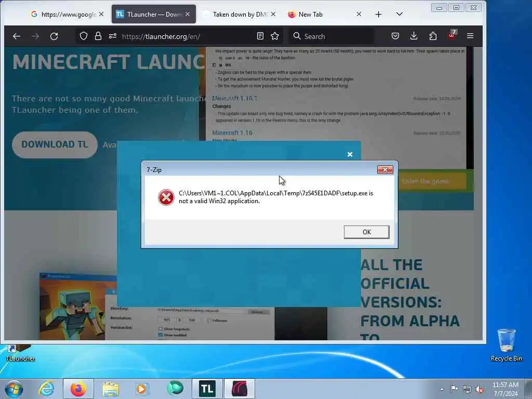
Task: Click the Firefox taskbar button
Action: click(x=78, y=389)
